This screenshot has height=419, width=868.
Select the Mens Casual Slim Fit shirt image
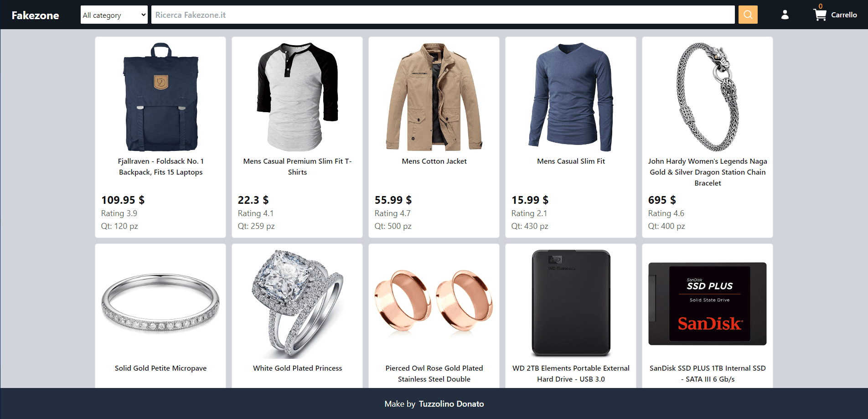click(571, 97)
